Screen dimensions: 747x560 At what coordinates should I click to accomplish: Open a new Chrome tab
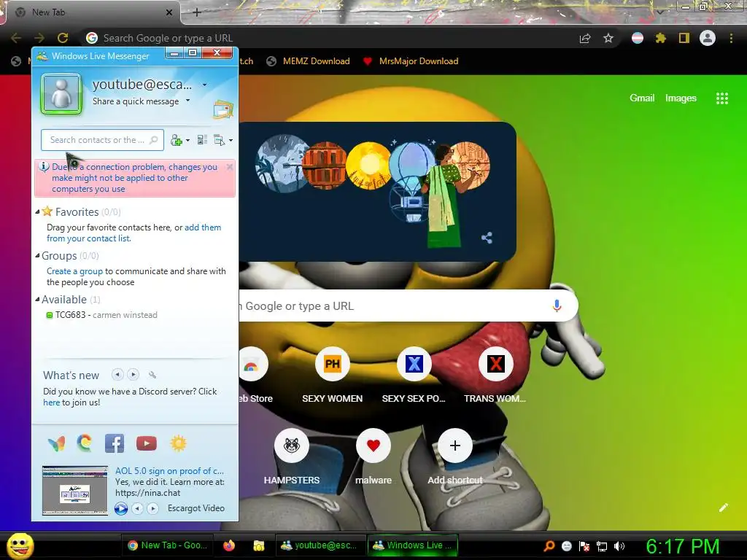(197, 12)
